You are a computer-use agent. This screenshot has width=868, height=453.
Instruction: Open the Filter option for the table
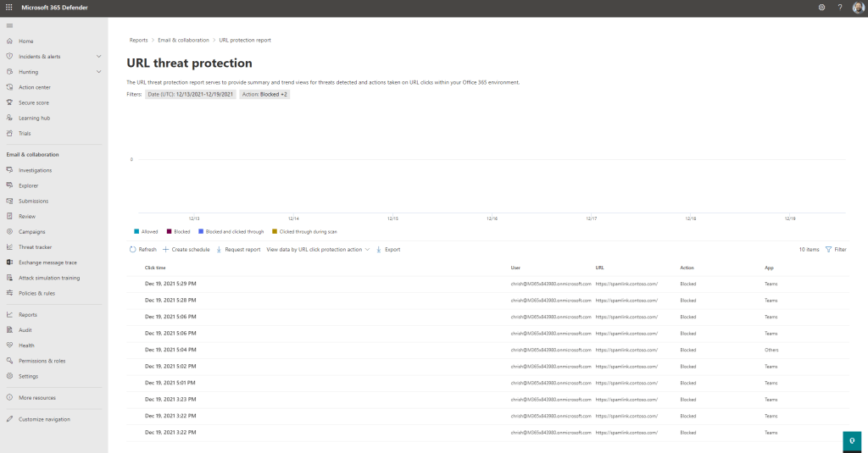835,250
